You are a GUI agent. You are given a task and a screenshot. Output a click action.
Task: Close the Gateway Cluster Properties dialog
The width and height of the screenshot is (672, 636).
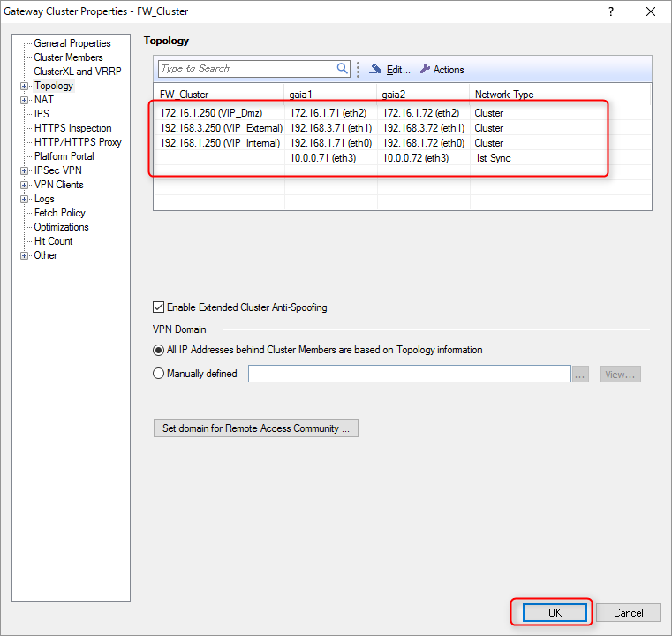coord(651,11)
